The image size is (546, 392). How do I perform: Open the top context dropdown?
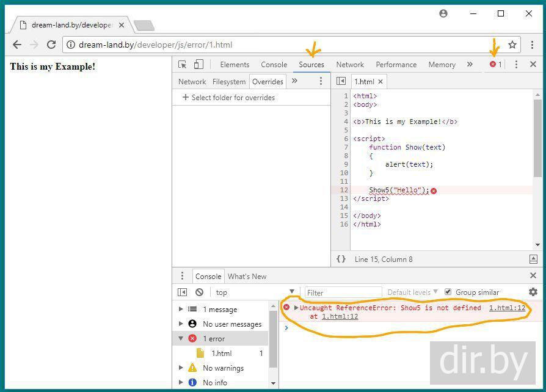click(x=255, y=292)
